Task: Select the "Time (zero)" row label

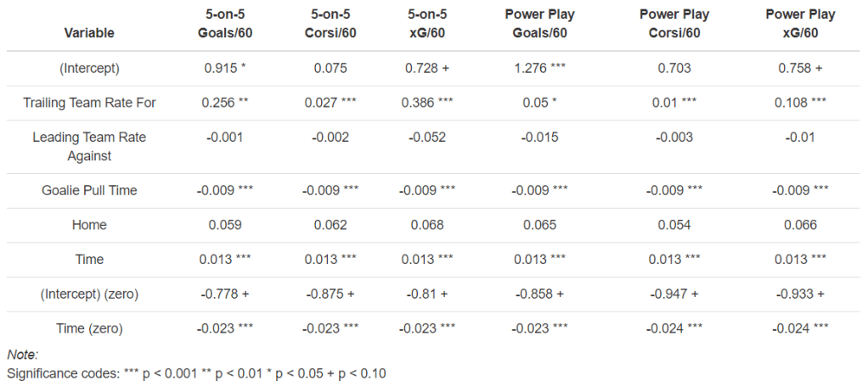Action: 89,329
